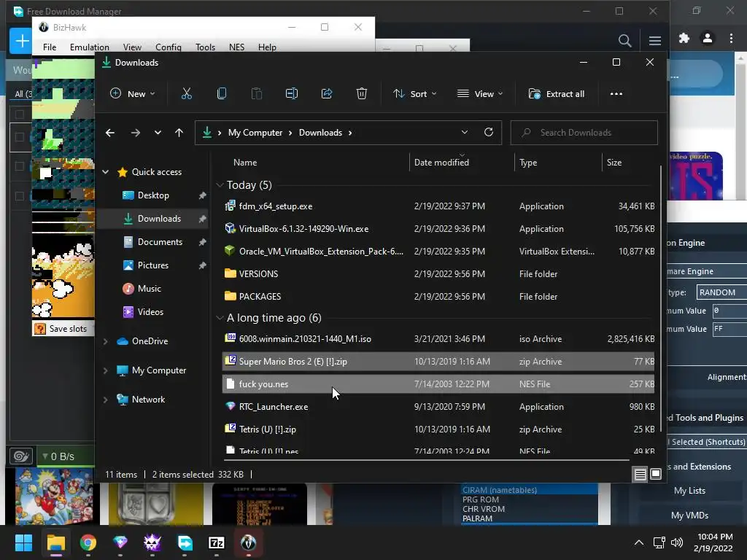Click the Rename icon in Explorer toolbar
Viewport: 747px width, 560px height.
[x=292, y=94]
